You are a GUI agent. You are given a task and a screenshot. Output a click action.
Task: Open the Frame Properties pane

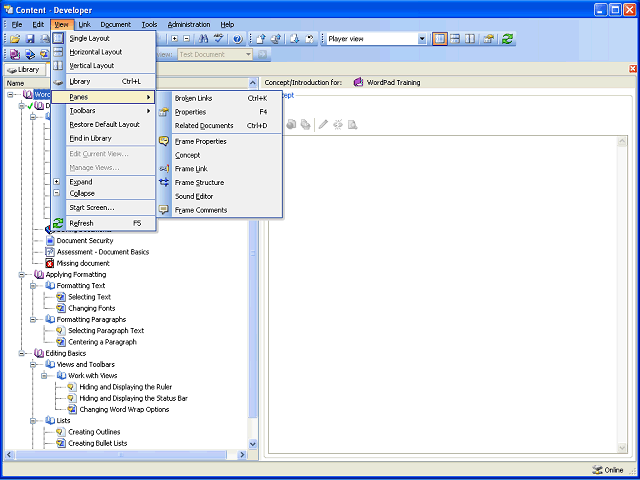click(x=220, y=142)
